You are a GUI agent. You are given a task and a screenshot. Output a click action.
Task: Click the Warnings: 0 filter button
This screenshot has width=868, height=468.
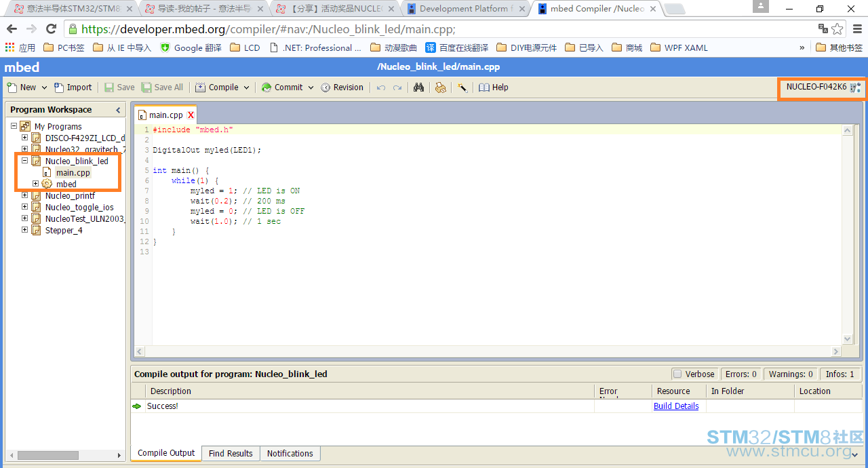coord(791,374)
